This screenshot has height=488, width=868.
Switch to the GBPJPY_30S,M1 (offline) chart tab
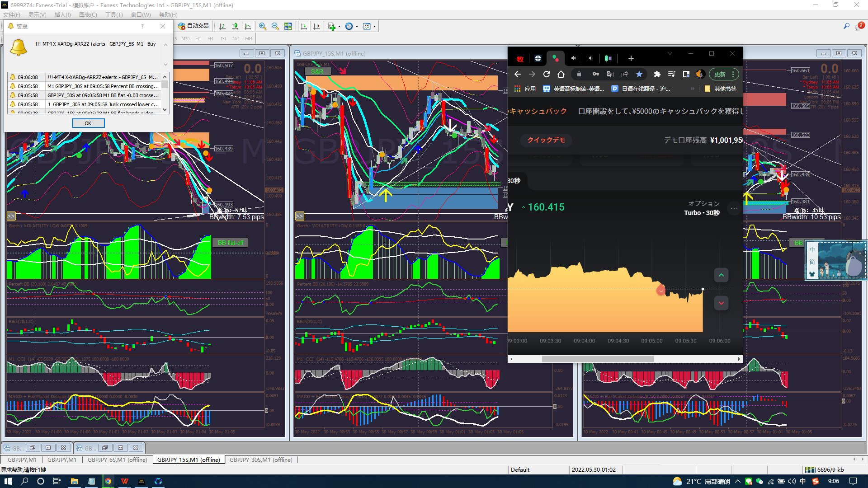[261, 460]
